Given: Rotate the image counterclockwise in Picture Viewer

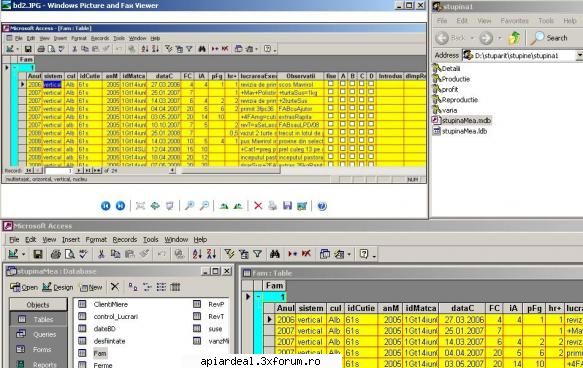Looking at the screenshot, I should point(238,206).
